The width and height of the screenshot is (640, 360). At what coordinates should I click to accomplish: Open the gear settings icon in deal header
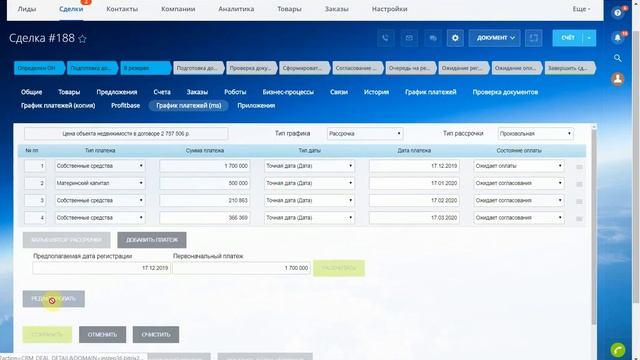pyautogui.click(x=455, y=38)
